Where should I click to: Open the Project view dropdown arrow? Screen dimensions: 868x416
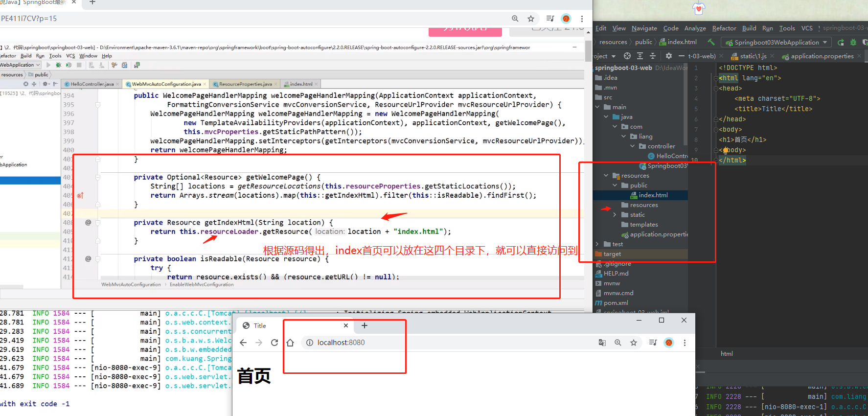click(614, 56)
